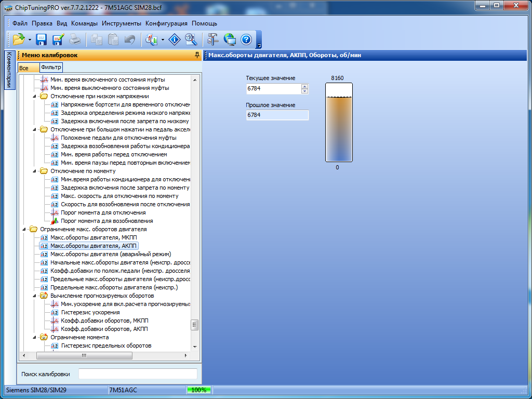
Task: Collapse the 'Ограничение макс. оборотов двигателя' folder
Action: 24,229
